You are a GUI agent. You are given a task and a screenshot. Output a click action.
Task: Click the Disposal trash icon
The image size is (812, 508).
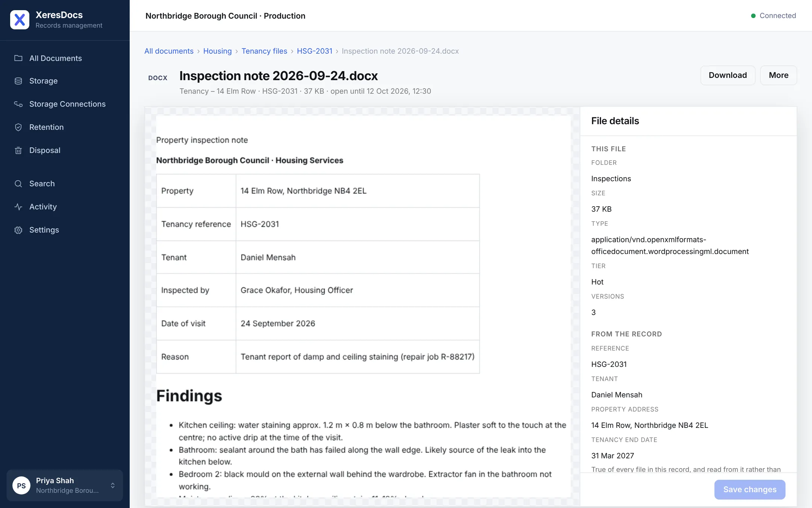[x=18, y=150]
